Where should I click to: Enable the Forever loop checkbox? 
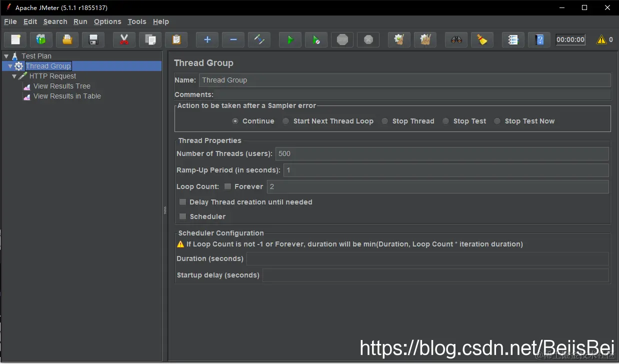(x=227, y=186)
